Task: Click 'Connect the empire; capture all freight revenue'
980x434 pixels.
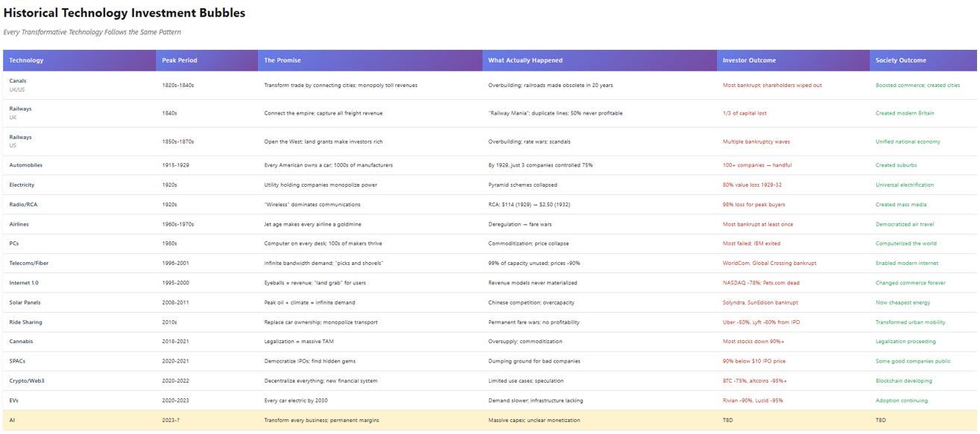Action: click(x=323, y=113)
